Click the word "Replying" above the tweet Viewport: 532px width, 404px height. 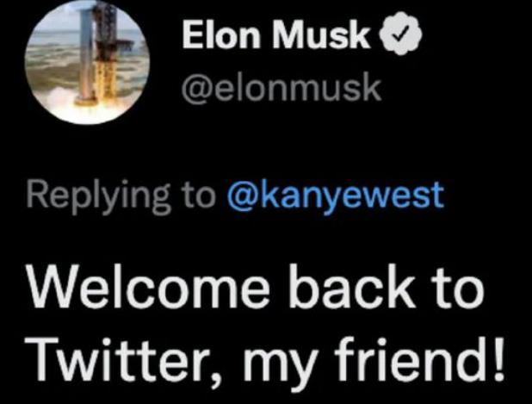point(99,197)
